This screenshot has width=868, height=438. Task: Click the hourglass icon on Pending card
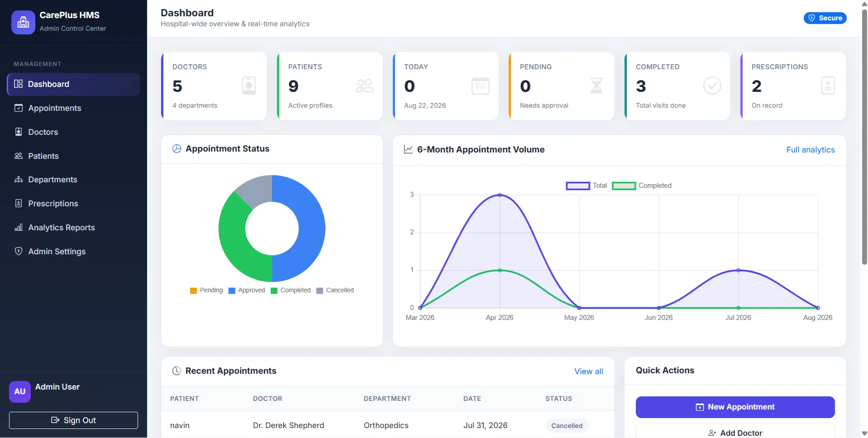[596, 86]
